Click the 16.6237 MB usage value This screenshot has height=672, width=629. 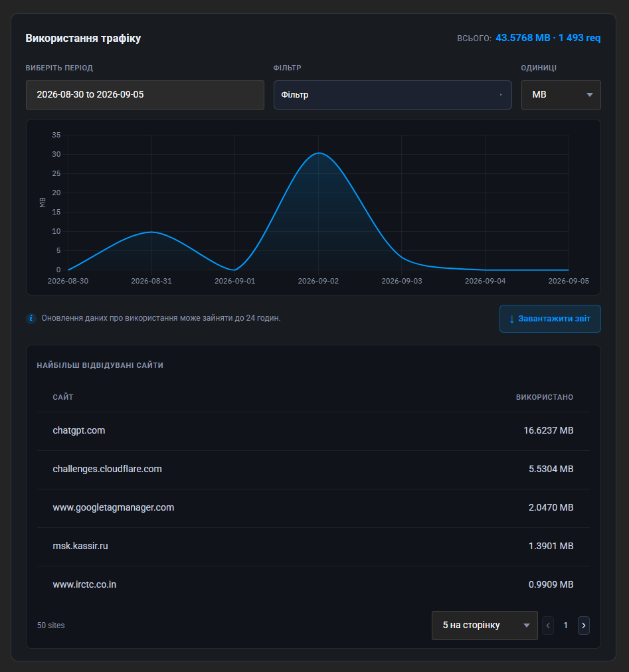[549, 430]
